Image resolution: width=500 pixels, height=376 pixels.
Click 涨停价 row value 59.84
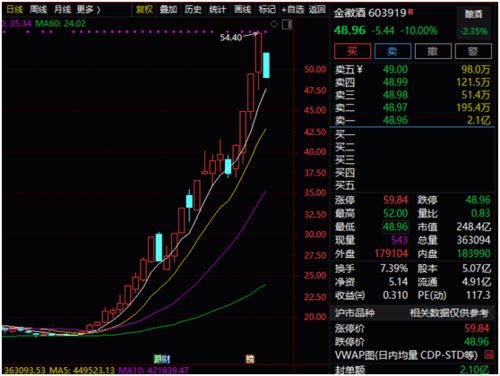tap(477, 328)
